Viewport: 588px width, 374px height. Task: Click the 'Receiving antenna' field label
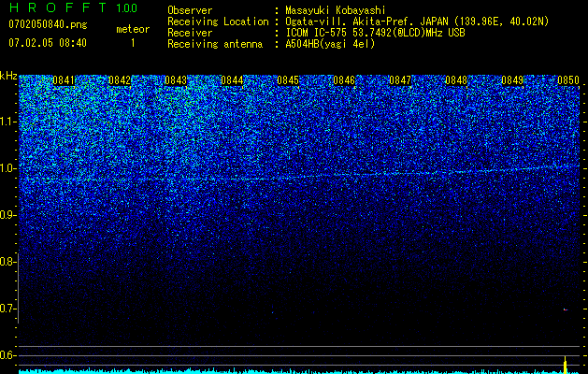pos(215,44)
